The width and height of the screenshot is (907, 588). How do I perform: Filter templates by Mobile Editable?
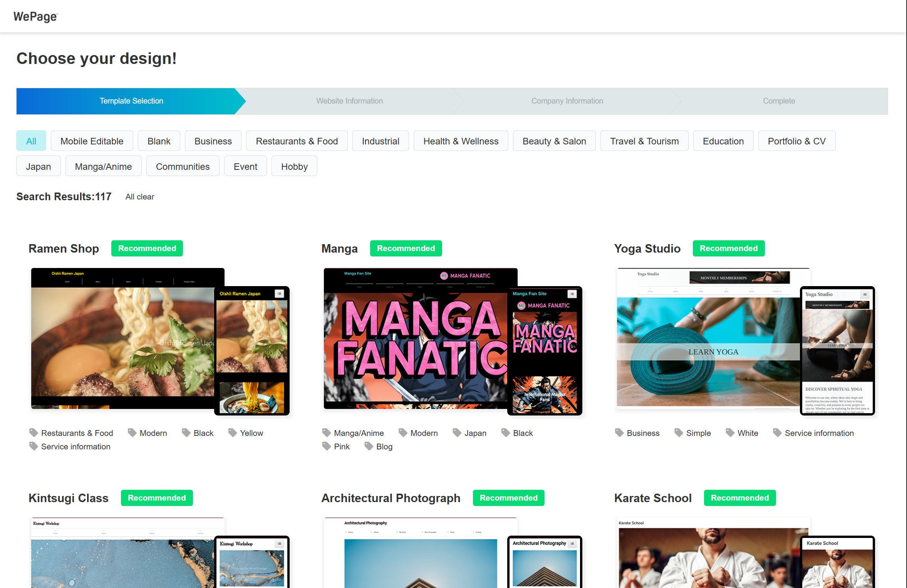tap(92, 141)
